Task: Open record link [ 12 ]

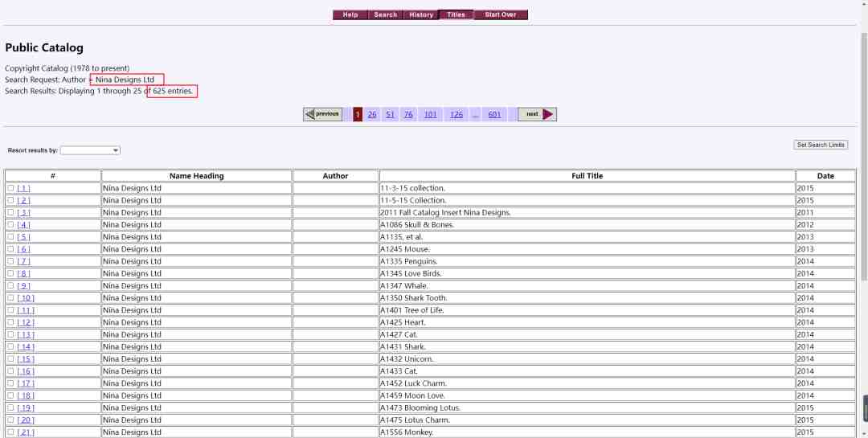Action: (26, 322)
